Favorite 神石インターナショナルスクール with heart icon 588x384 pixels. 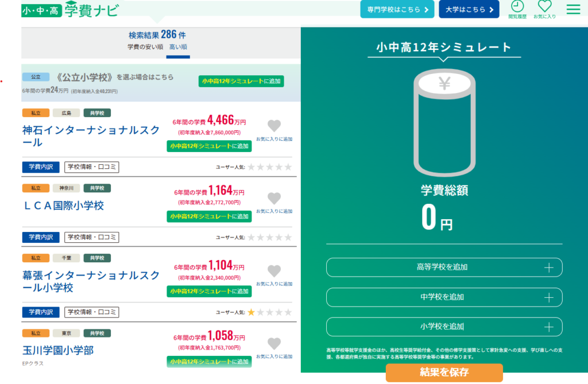274,130
